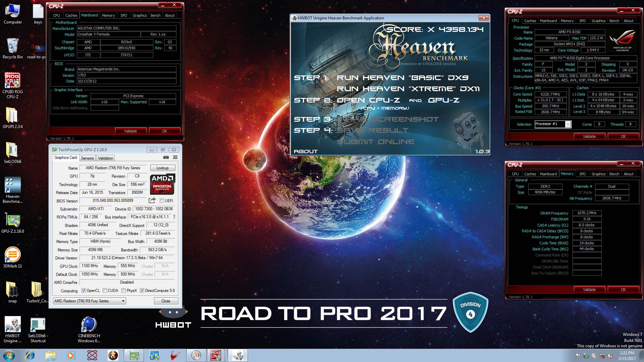
Task: Switch to GPU-Z via the taskbar icon
Action: click(133, 355)
